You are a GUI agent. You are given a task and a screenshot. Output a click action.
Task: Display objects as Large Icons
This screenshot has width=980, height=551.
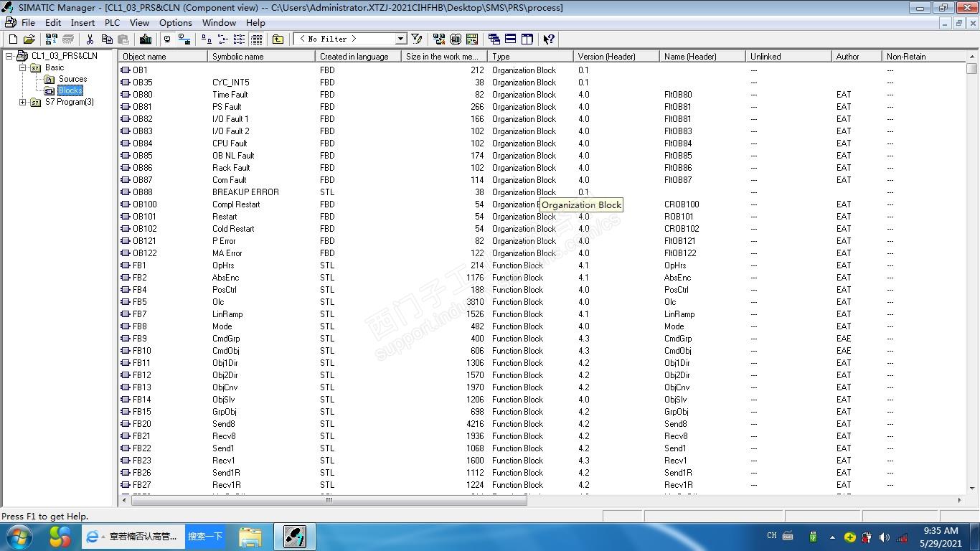click(x=206, y=39)
